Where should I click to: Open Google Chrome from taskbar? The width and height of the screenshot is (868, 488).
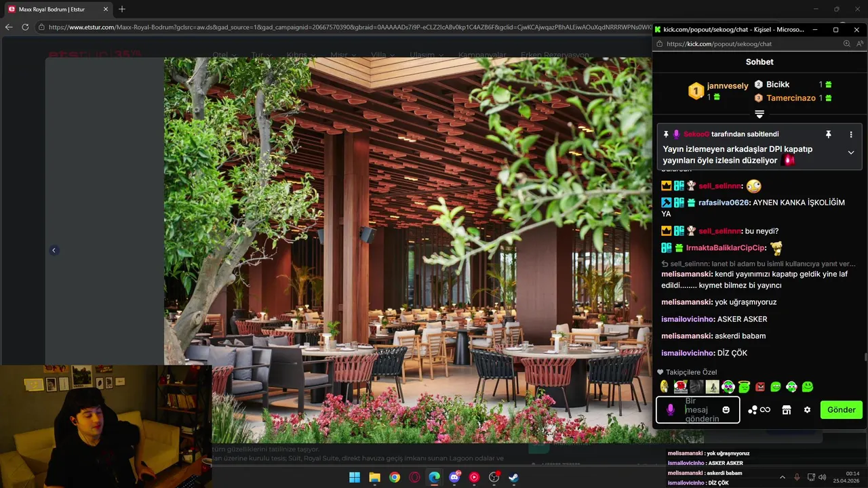[x=395, y=477]
